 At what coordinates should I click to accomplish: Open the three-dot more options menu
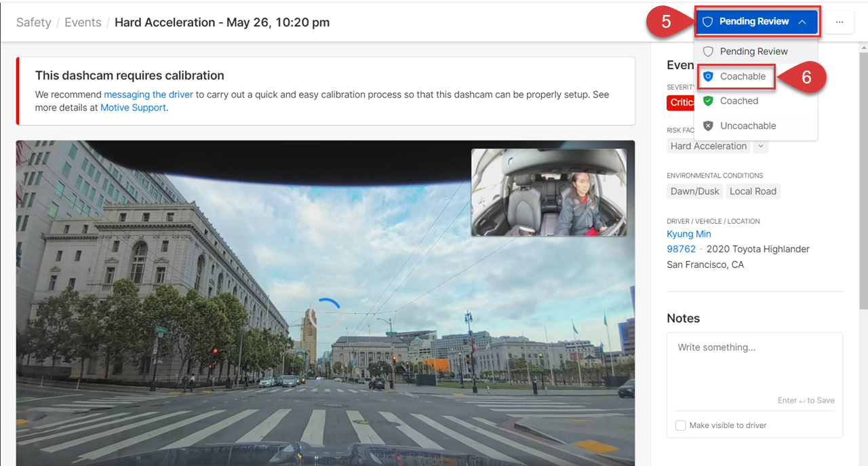coord(840,22)
